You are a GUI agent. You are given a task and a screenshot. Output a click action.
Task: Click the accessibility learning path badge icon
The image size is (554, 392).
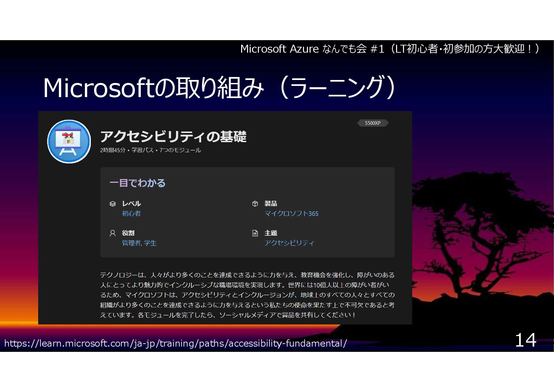point(69,142)
